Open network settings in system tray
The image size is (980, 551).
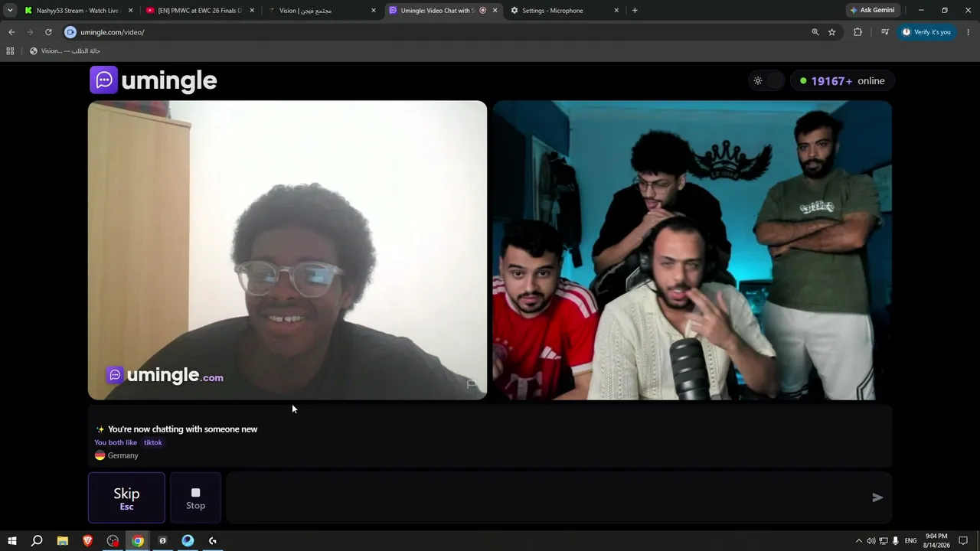(x=884, y=541)
